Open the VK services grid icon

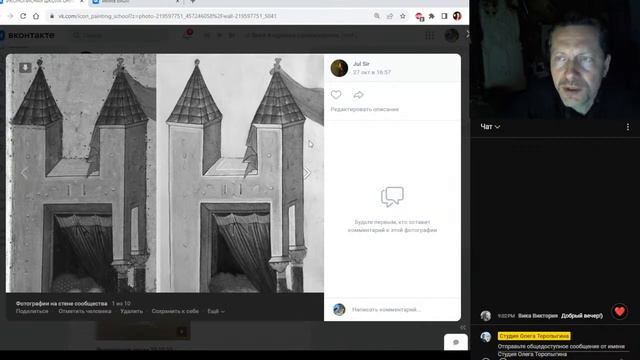(x=429, y=36)
